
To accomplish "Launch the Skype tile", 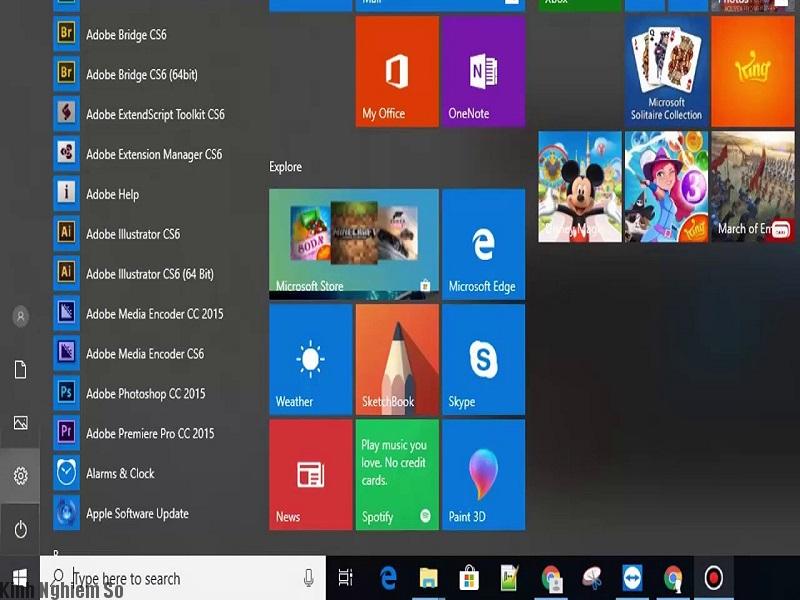I will 483,360.
